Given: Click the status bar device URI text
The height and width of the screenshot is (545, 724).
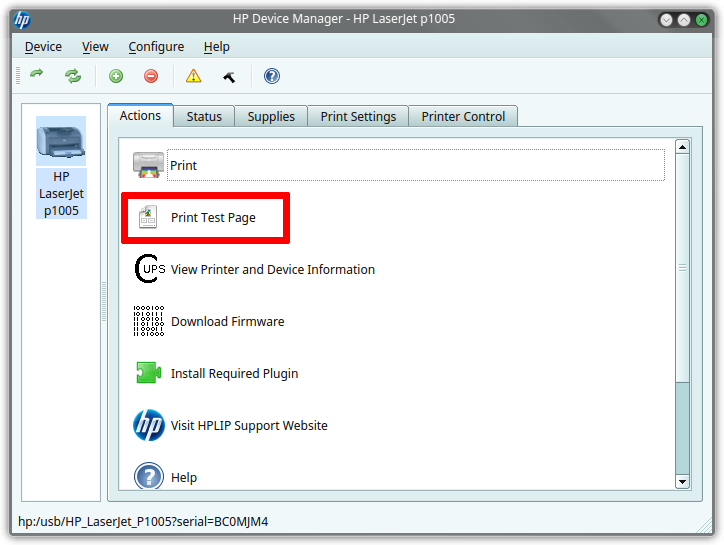Looking at the screenshot, I should tap(143, 521).
